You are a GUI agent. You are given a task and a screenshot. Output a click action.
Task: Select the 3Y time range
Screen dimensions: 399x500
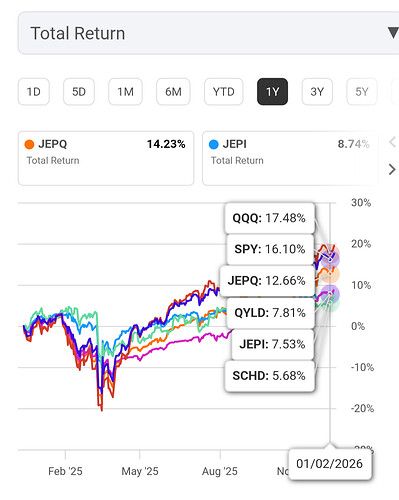click(317, 92)
